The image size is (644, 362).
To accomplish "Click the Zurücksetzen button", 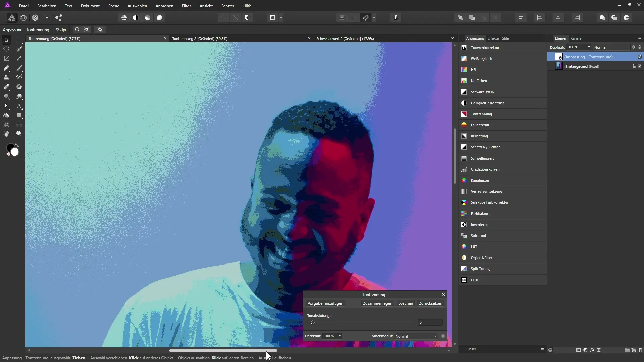I will (431, 303).
